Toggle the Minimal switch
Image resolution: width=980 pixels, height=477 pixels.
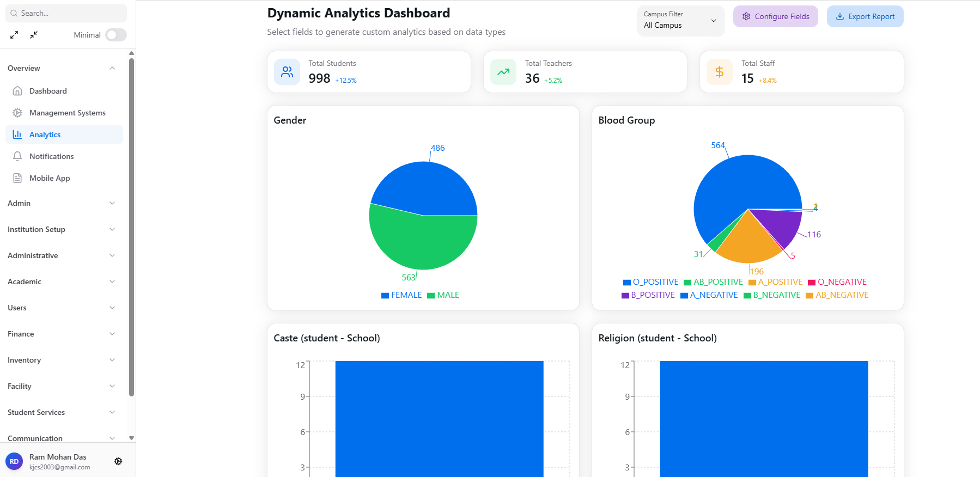click(x=116, y=35)
